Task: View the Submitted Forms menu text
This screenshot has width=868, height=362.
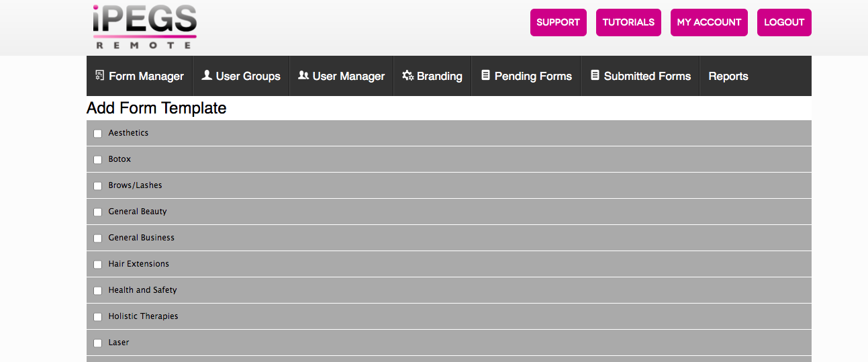Action: [x=648, y=76]
